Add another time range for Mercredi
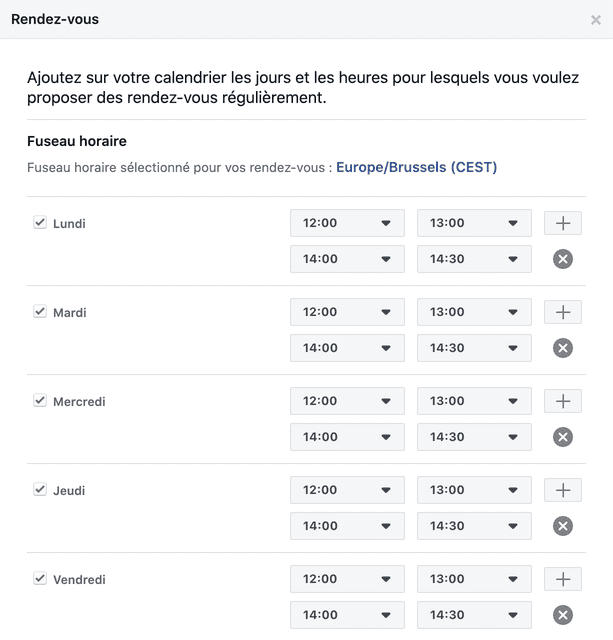Image resolution: width=613 pixels, height=640 pixels. coord(562,401)
